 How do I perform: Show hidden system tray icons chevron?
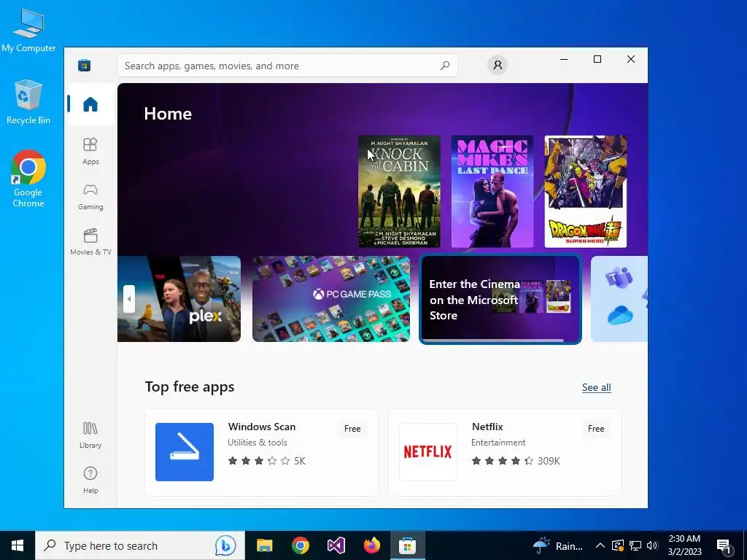[x=600, y=545]
